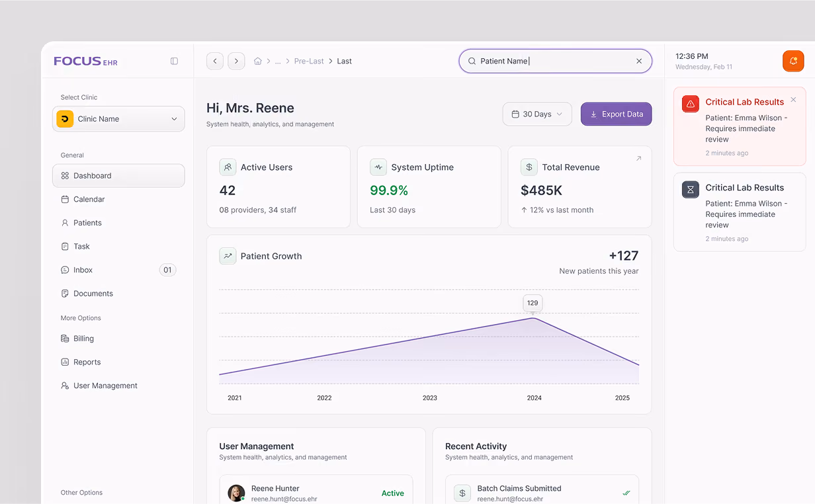The image size is (815, 504).
Task: Expand the 30 Days range dropdown
Action: tap(537, 114)
